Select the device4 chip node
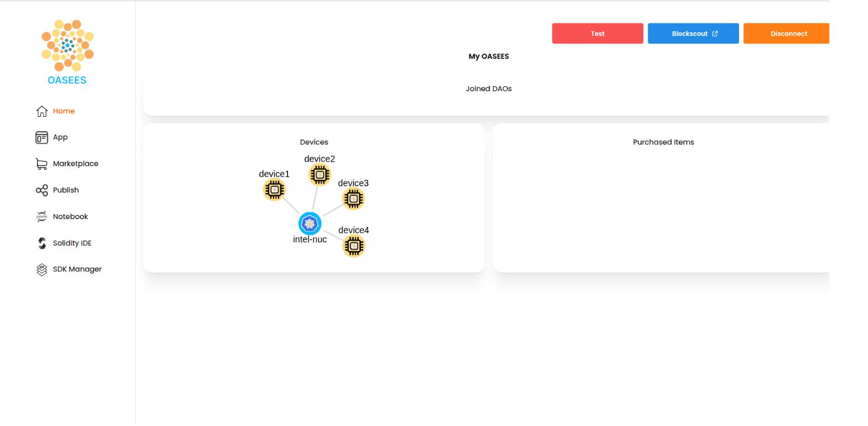868x426 pixels. point(354,246)
